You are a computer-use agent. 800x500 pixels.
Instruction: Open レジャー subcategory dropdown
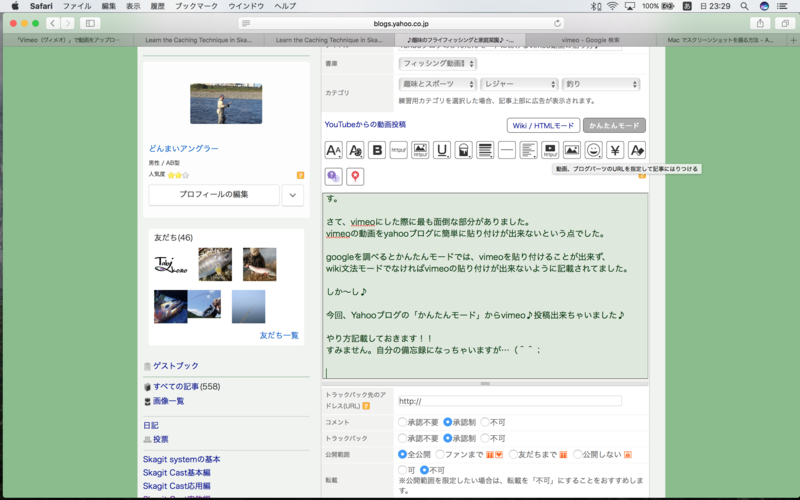(x=519, y=84)
